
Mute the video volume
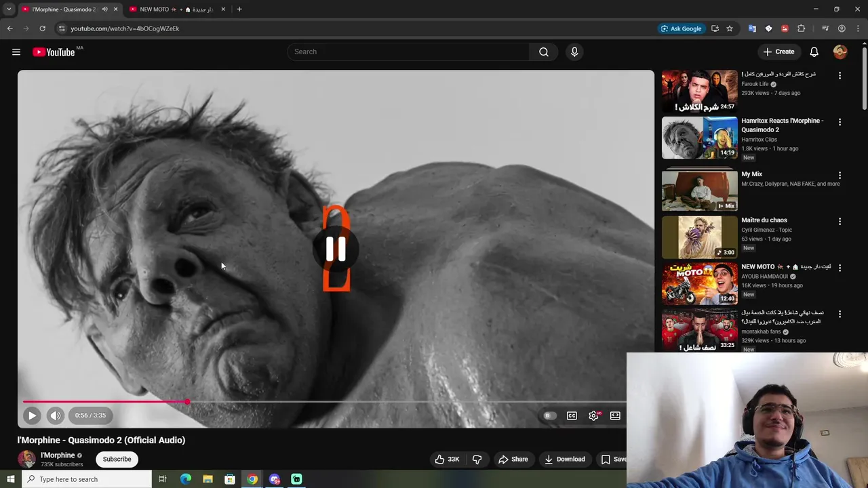pyautogui.click(x=56, y=415)
